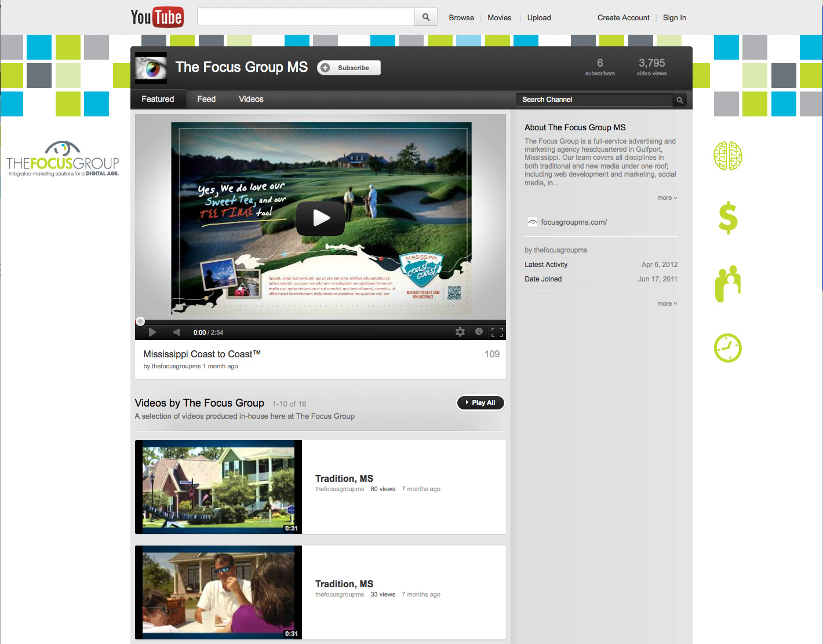Image resolution: width=823 pixels, height=644 pixels.
Task: Click the Videos by The Focus Group heading
Action: click(199, 403)
